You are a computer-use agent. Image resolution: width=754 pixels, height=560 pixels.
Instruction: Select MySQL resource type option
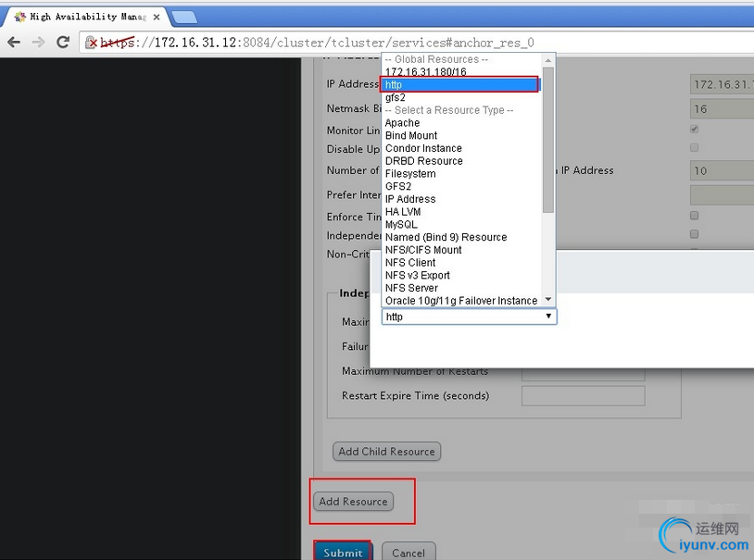pos(401,225)
